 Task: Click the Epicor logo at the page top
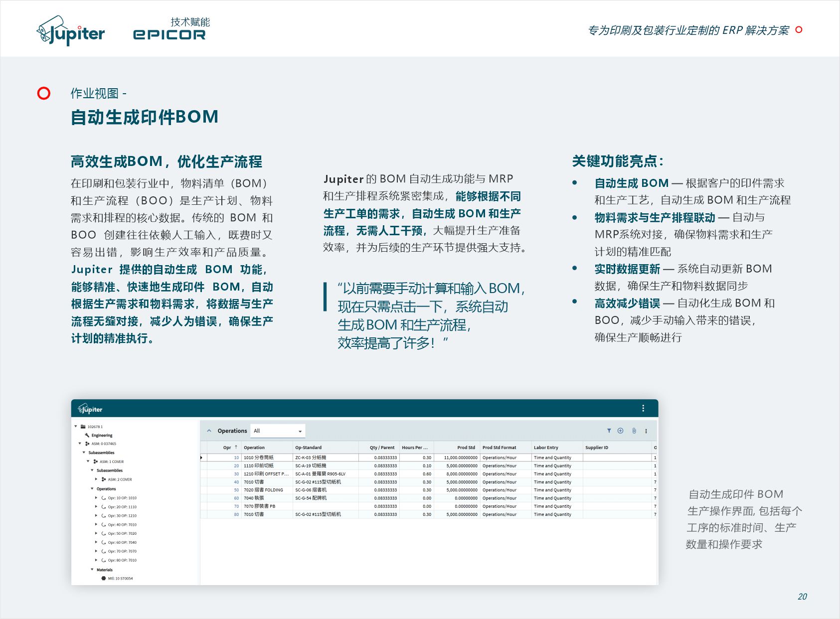[169, 35]
